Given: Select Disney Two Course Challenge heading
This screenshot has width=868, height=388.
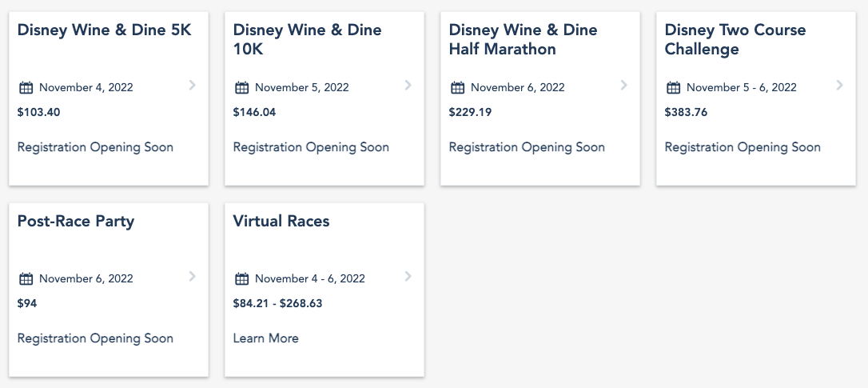Looking at the screenshot, I should [735, 40].
